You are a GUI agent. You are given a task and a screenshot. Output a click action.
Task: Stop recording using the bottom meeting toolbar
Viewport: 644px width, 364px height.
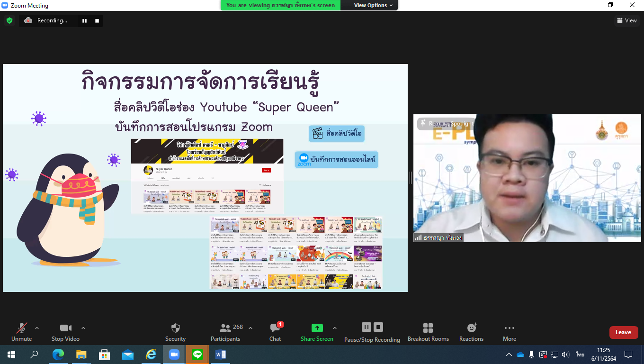(x=378, y=327)
